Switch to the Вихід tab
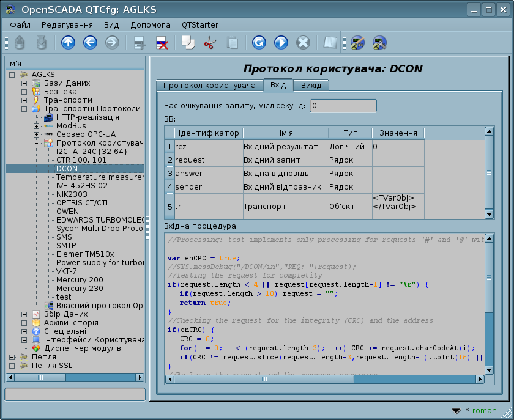The image size is (514, 420). (x=311, y=86)
